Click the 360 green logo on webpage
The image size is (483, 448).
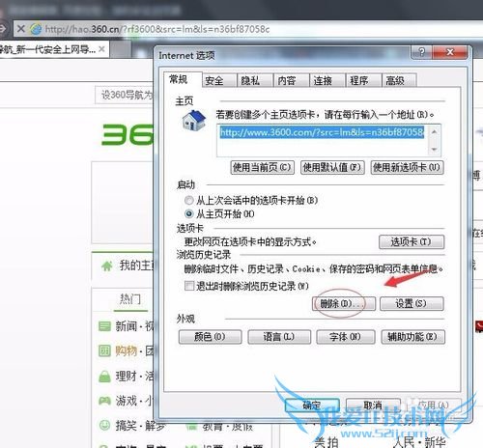coord(128,135)
